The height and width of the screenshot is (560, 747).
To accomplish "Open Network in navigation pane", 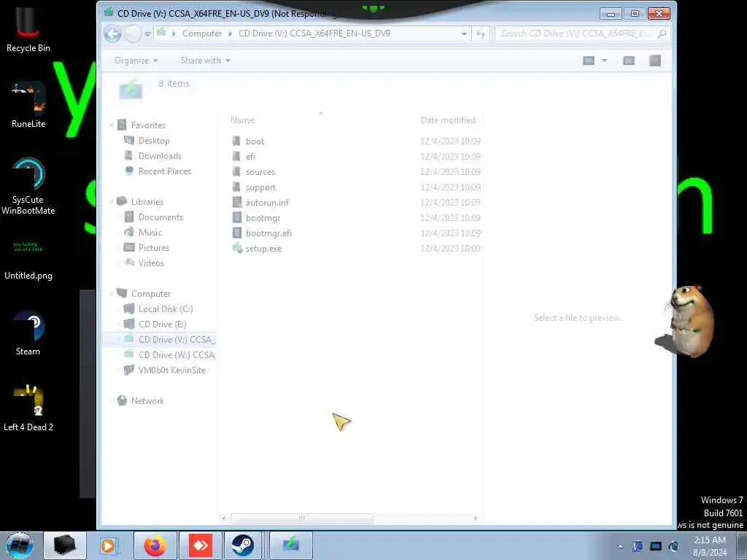I will coord(147,401).
